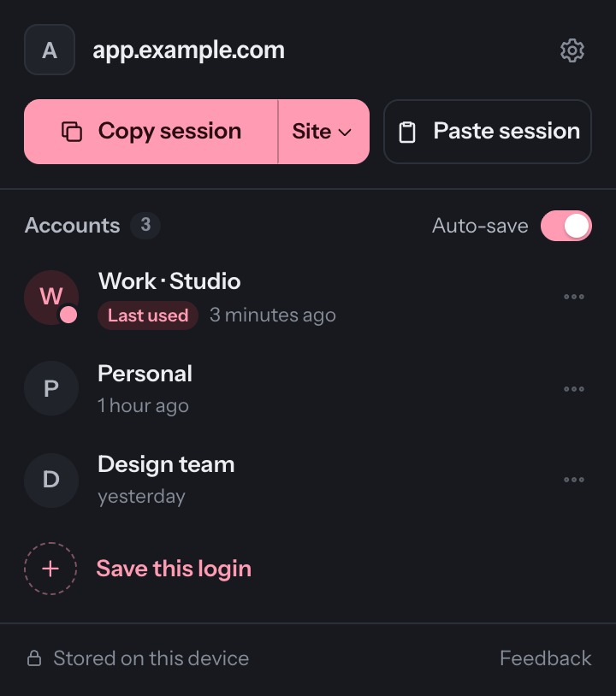Open the Feedback link
The image size is (616, 696).
click(x=545, y=658)
